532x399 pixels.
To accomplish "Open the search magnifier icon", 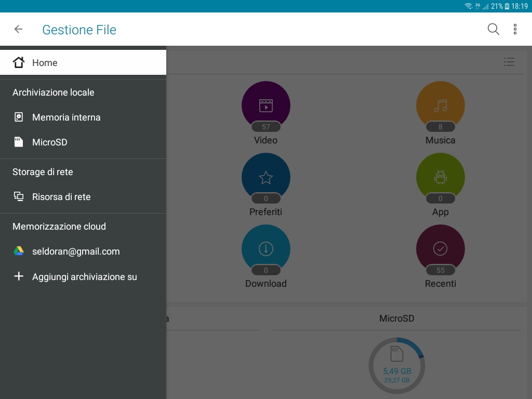I will coord(494,29).
